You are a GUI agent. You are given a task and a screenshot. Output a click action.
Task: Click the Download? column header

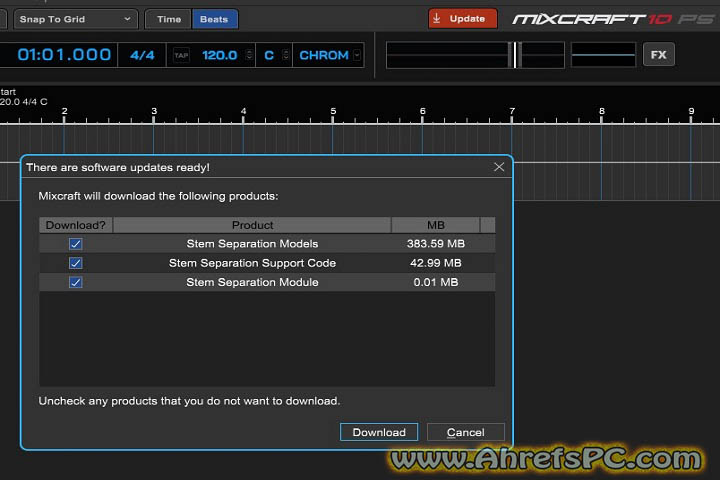point(76,225)
